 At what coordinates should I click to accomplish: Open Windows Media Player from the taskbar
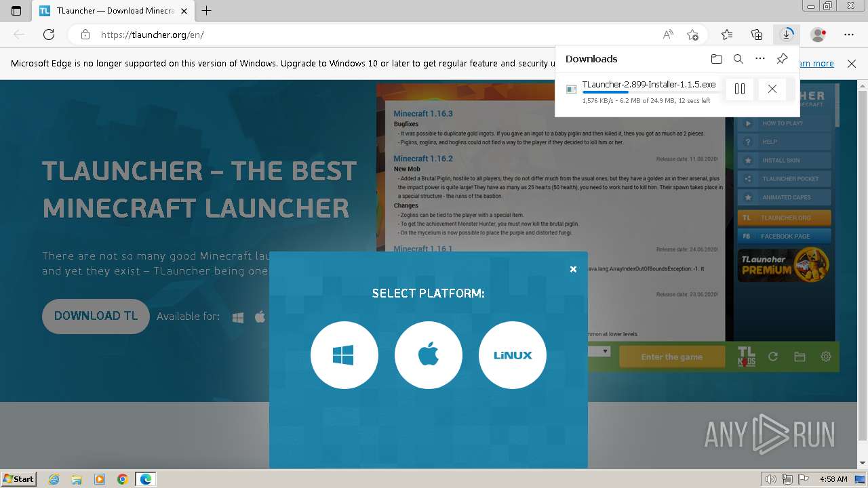[x=100, y=479]
